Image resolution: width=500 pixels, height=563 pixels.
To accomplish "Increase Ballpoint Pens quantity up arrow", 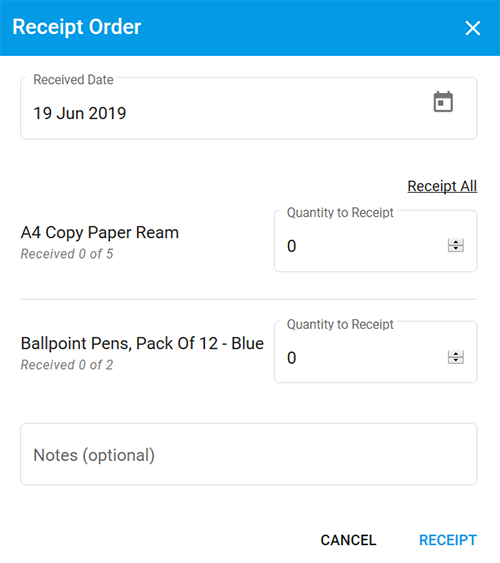I will pyautogui.click(x=456, y=354).
